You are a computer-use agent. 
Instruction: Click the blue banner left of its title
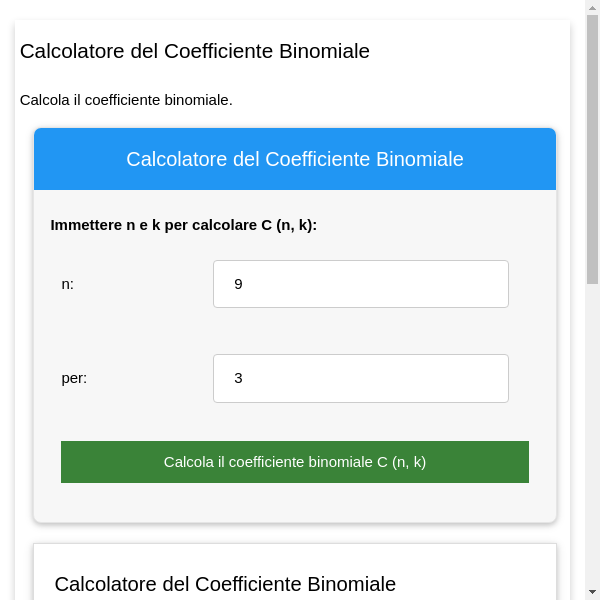(80, 159)
